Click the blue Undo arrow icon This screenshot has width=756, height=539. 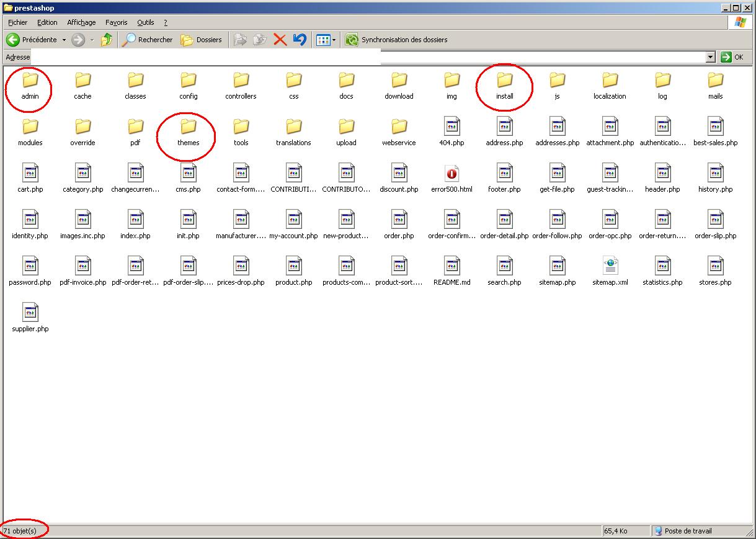300,40
